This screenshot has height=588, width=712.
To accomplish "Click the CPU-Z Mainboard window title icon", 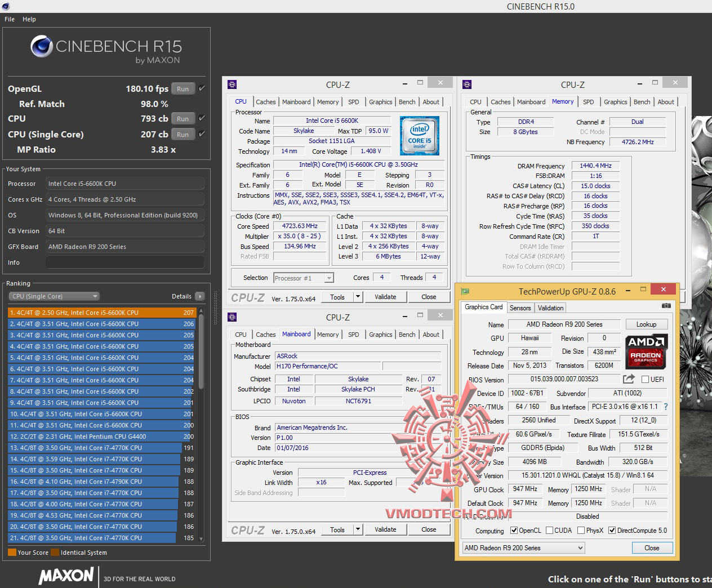I will (x=232, y=317).
